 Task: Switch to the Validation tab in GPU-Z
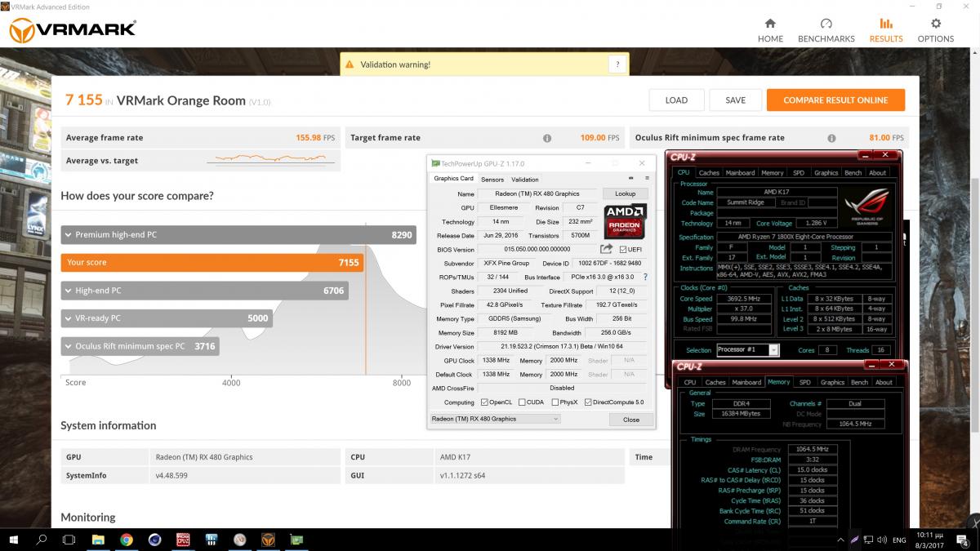pos(524,180)
